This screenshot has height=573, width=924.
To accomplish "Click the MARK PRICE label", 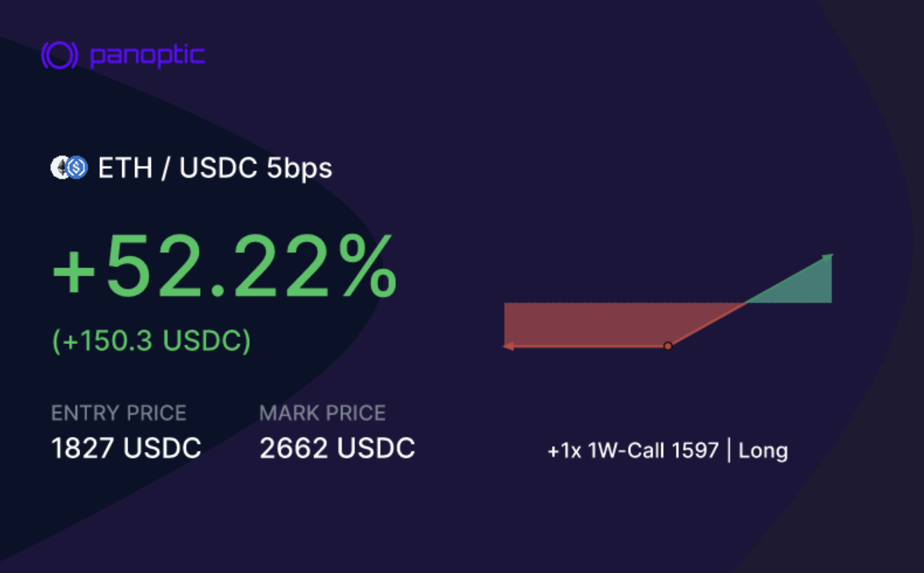I will point(322,413).
